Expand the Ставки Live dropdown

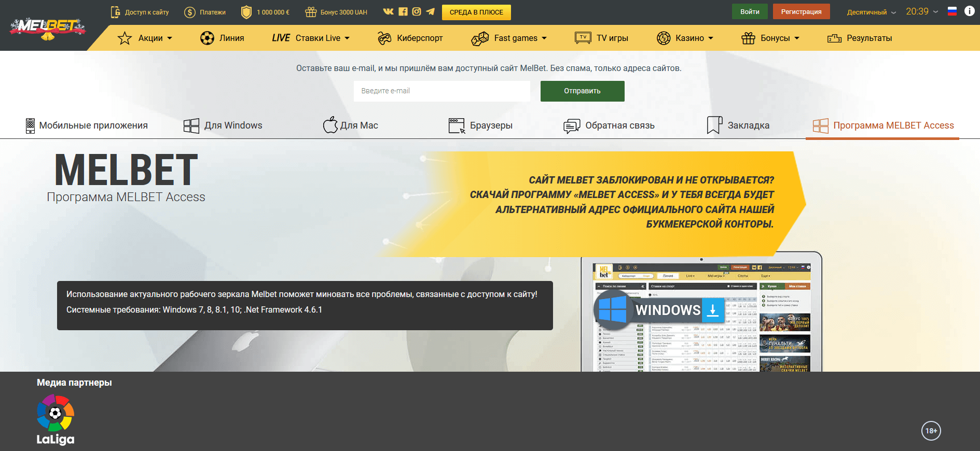[347, 38]
